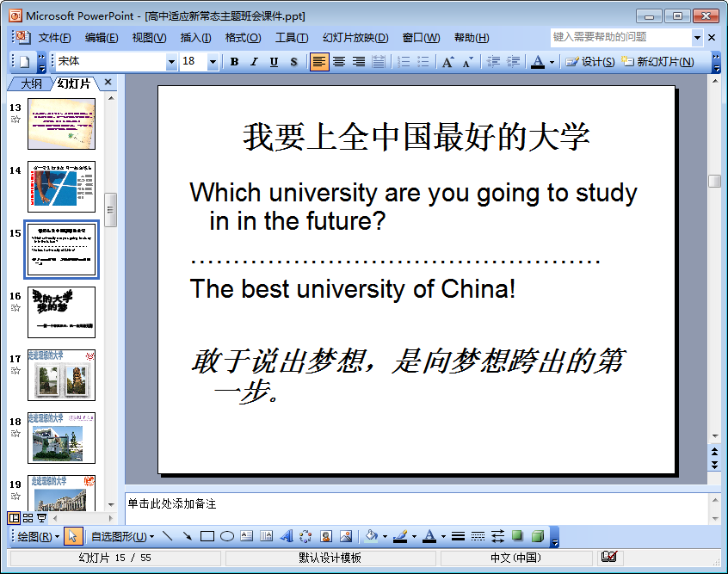The height and width of the screenshot is (574, 728).
Task: Open the 编辑(E) menu
Action: [x=102, y=38]
